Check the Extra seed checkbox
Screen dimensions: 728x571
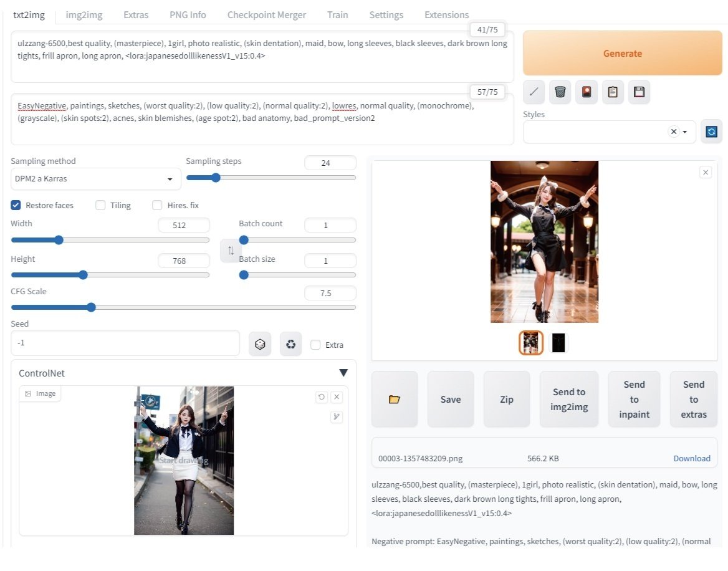[x=315, y=345]
